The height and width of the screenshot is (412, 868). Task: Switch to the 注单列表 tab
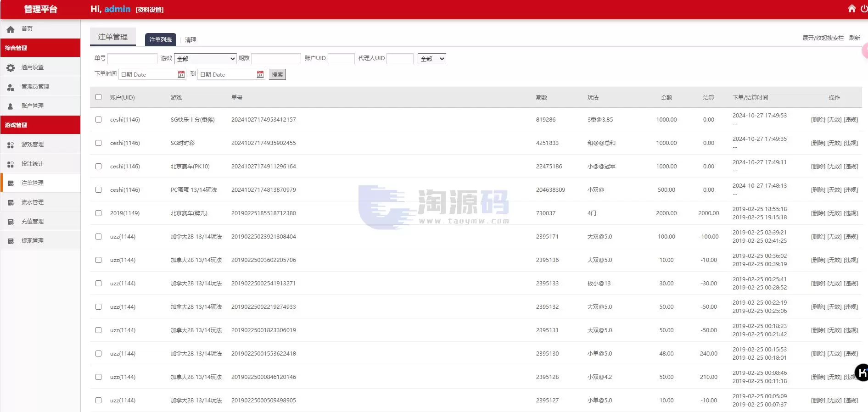161,39
